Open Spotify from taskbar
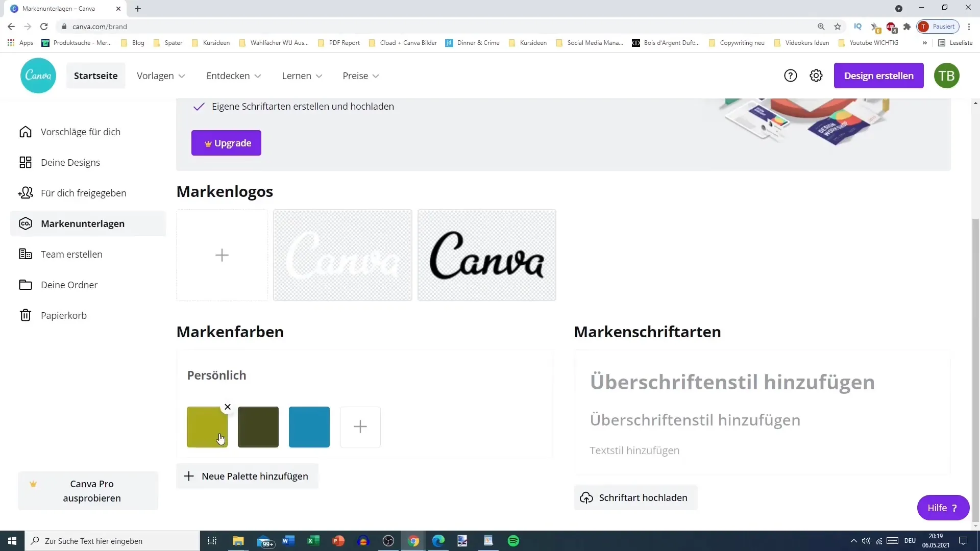980x551 pixels. (513, 541)
